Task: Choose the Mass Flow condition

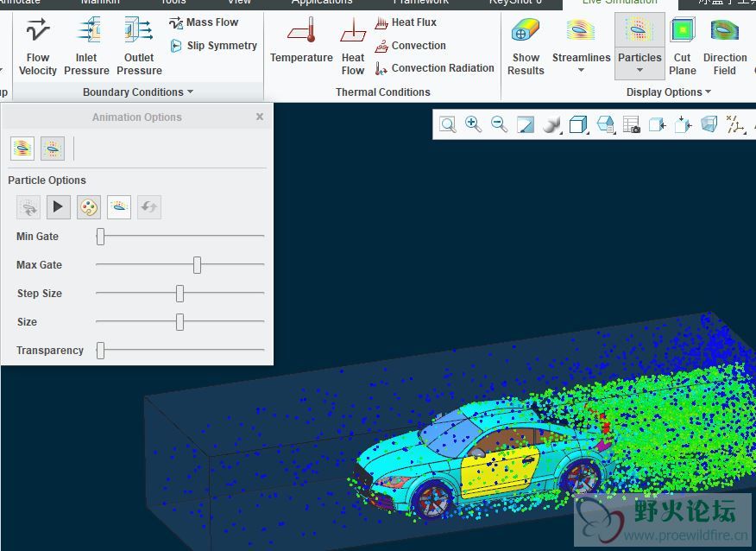Action: (x=204, y=22)
